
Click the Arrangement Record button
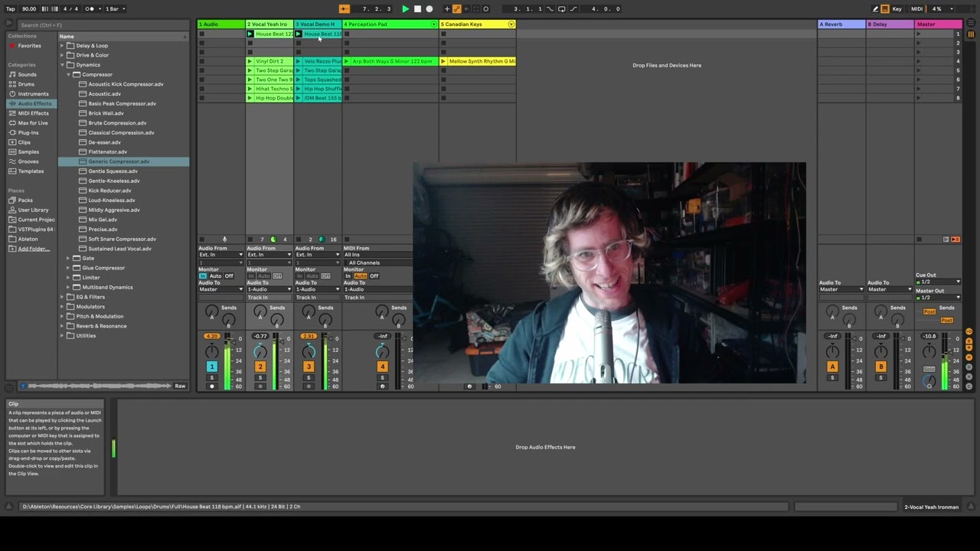coord(429,9)
